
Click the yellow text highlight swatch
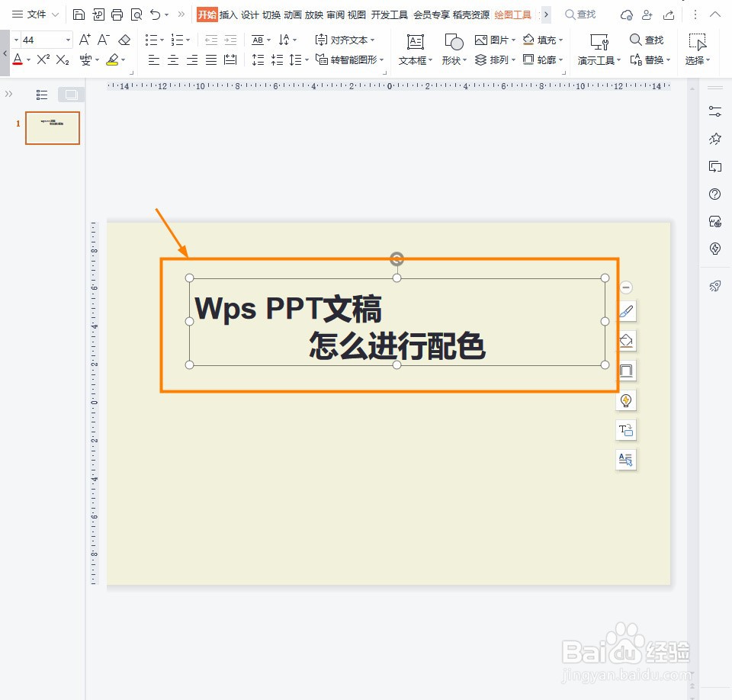tap(112, 59)
